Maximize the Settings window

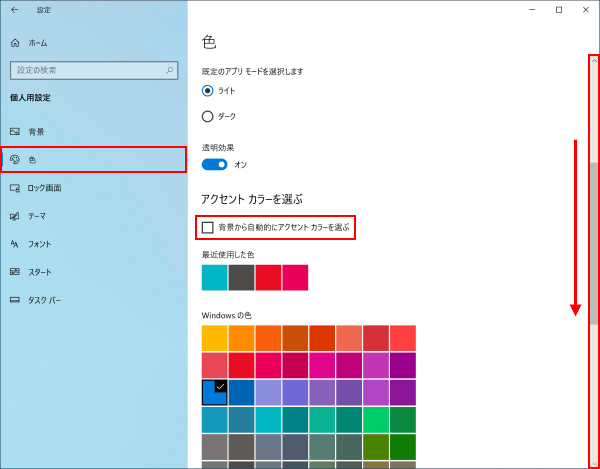point(558,10)
